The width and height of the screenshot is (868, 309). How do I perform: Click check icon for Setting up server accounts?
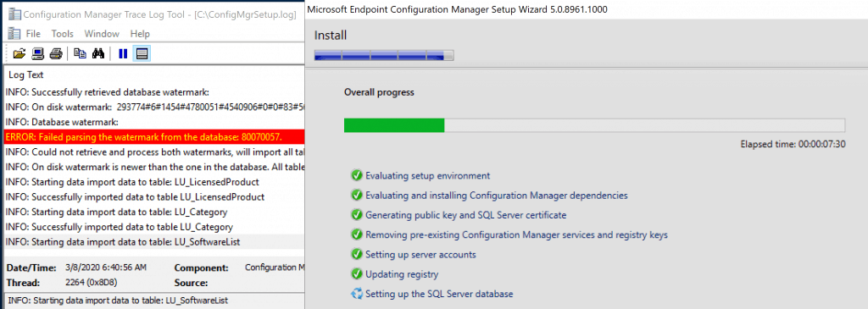pyautogui.click(x=357, y=254)
